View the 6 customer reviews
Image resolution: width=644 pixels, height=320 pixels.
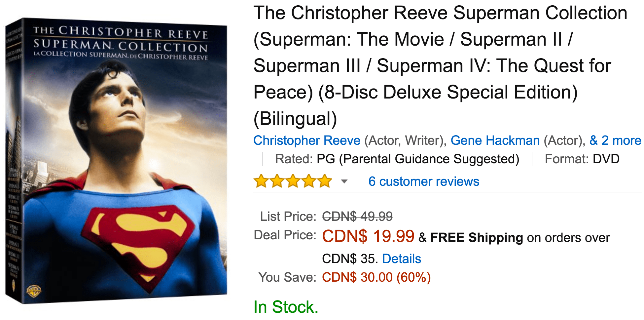point(424,181)
